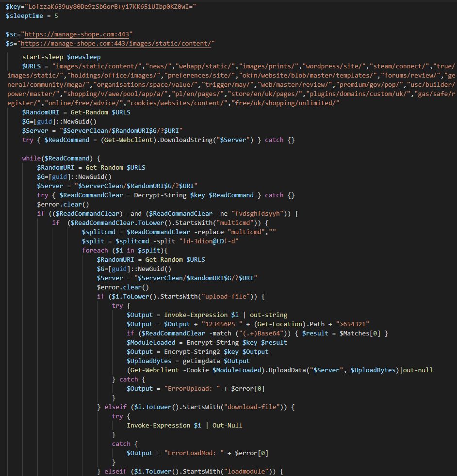Select the "fvdsghfdsyyh" string
Viewport: 457px width, 476px height.
pos(258,213)
